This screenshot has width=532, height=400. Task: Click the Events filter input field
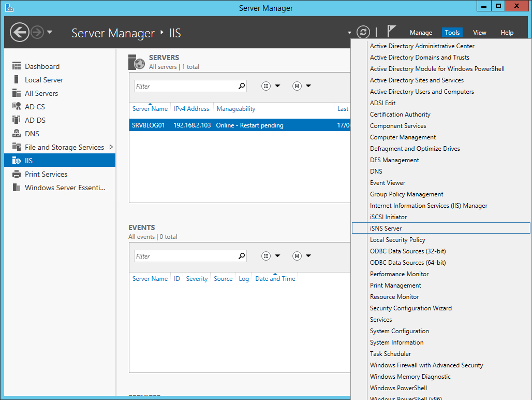(x=186, y=256)
